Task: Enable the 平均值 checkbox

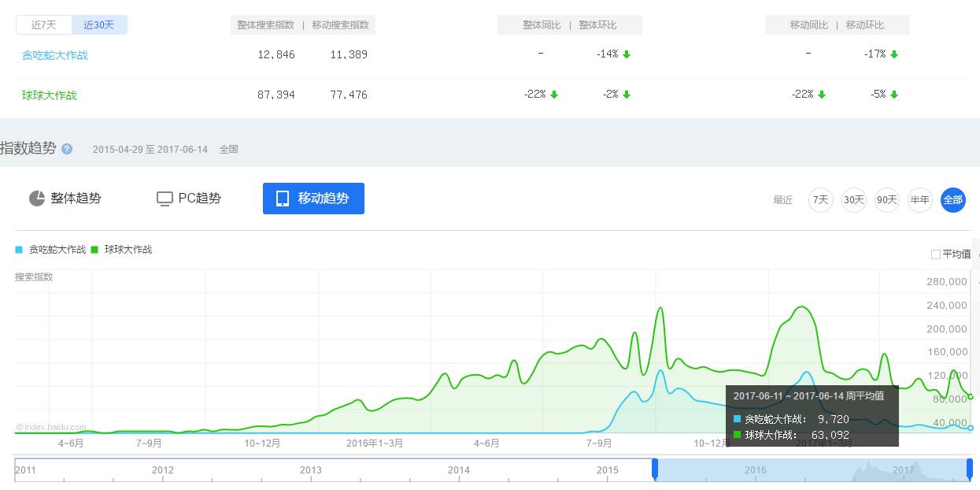Action: 936,254
